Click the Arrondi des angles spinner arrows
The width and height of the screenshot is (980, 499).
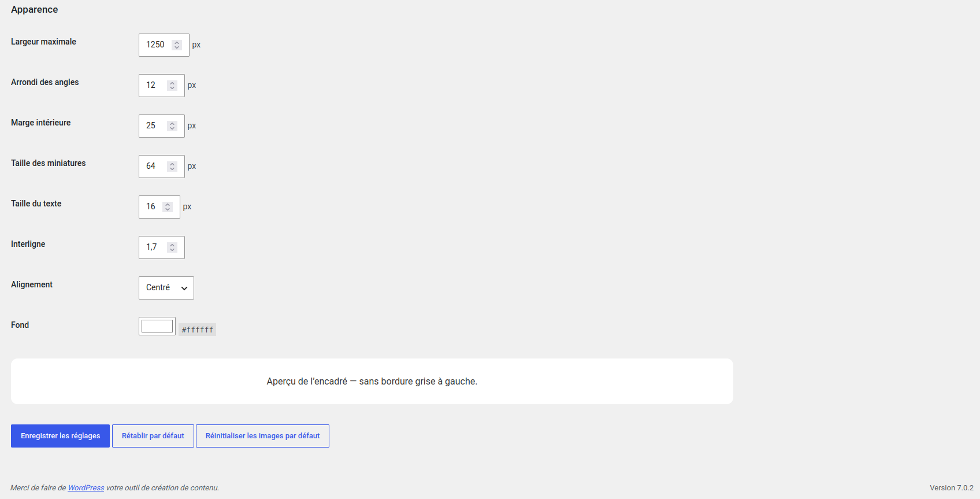[x=172, y=86]
